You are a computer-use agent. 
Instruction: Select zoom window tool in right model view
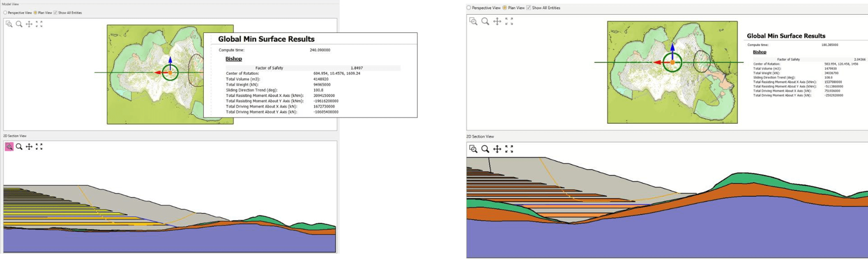pos(473,21)
